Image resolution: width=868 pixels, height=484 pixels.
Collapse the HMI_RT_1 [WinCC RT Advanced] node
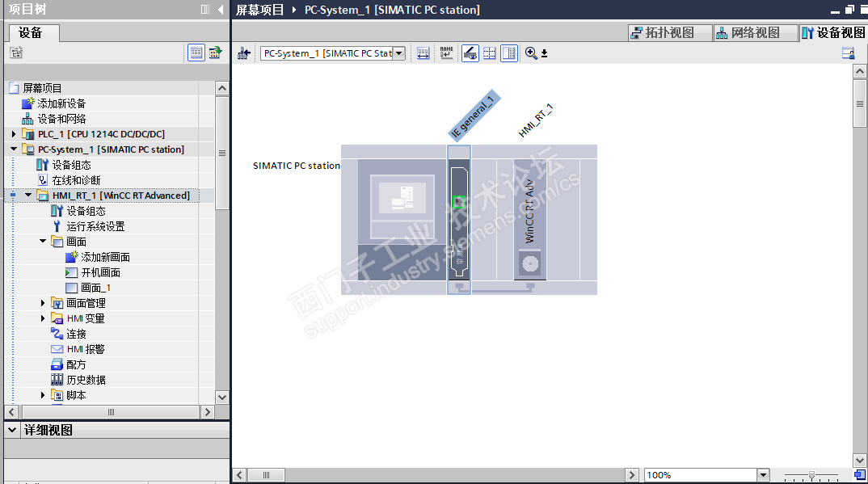[28, 195]
